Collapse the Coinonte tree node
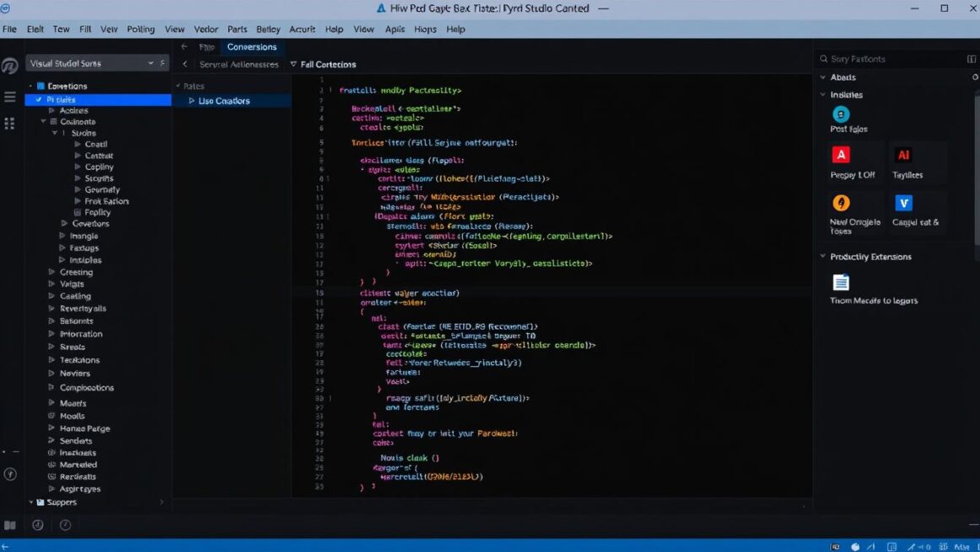980x552 pixels. click(43, 121)
